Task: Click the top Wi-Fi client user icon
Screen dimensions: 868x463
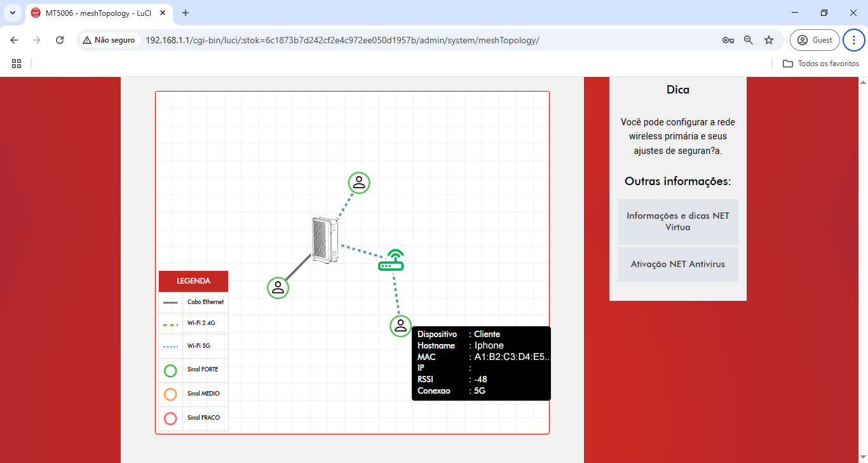Action: [x=359, y=183]
